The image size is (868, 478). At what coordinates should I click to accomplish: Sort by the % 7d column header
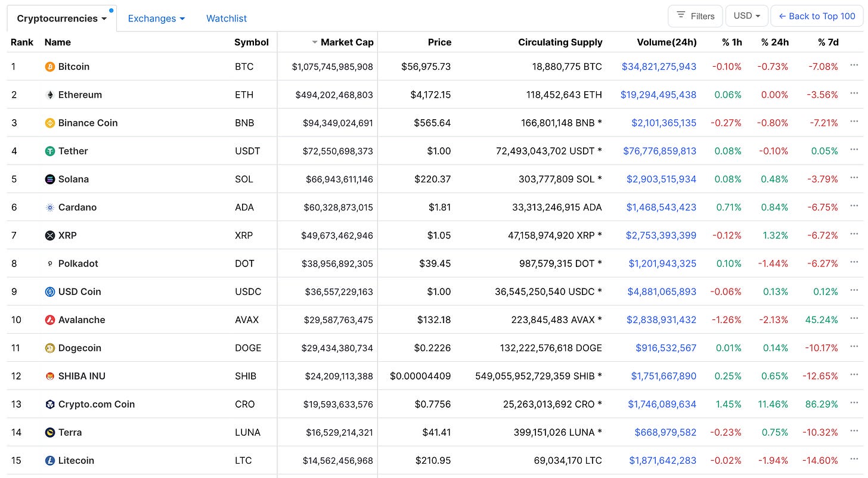[x=828, y=42]
